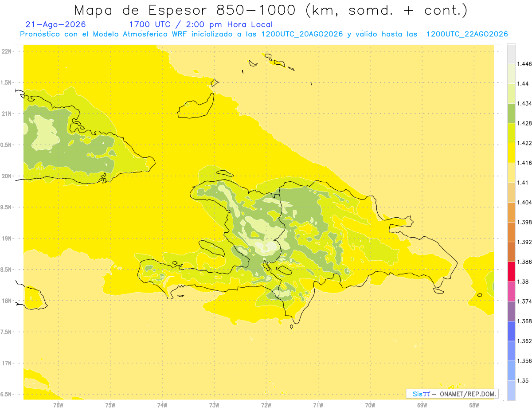Click the purple legend band above 1.368
Viewport: 532px width, 411px height.
click(511, 311)
